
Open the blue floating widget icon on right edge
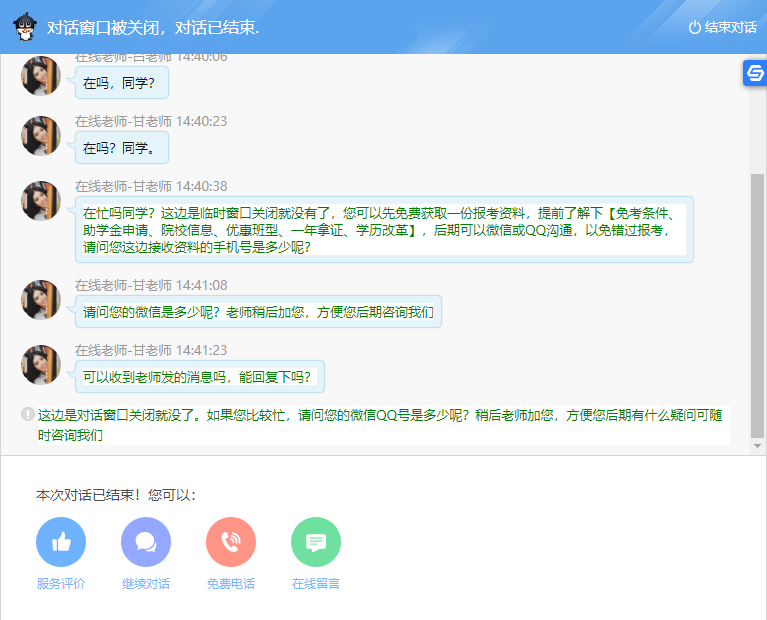755,74
